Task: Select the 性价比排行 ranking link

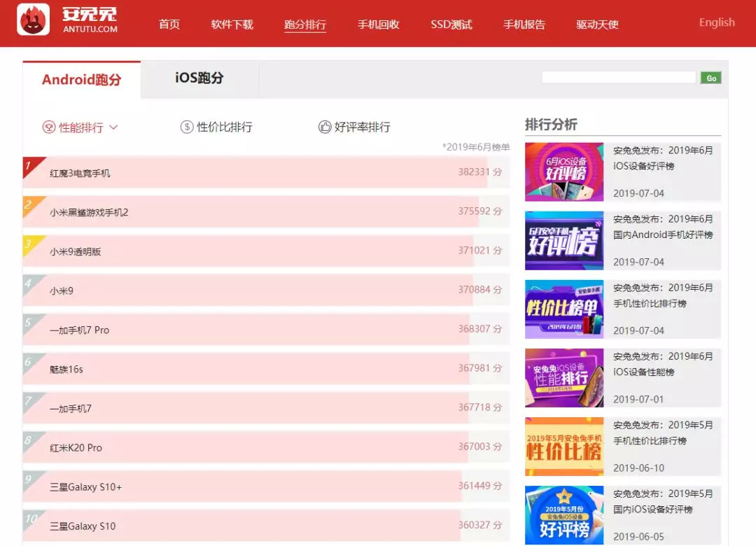Action: tap(224, 127)
